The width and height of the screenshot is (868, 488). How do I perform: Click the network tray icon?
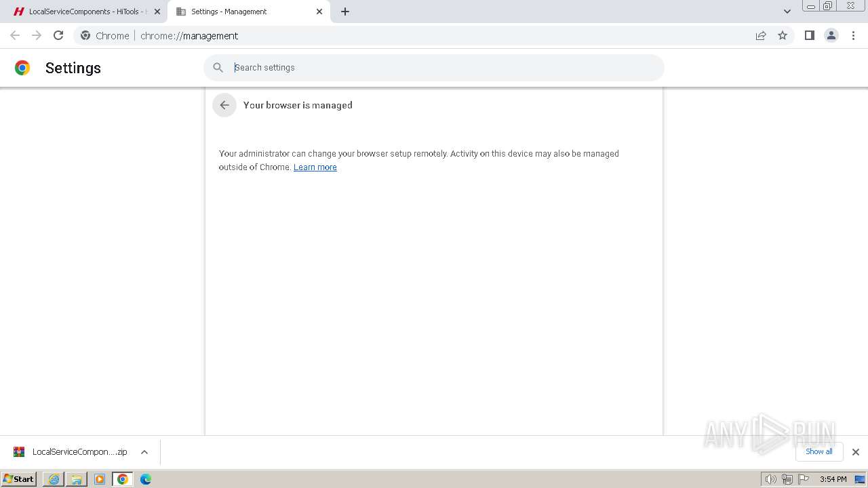[787, 479]
